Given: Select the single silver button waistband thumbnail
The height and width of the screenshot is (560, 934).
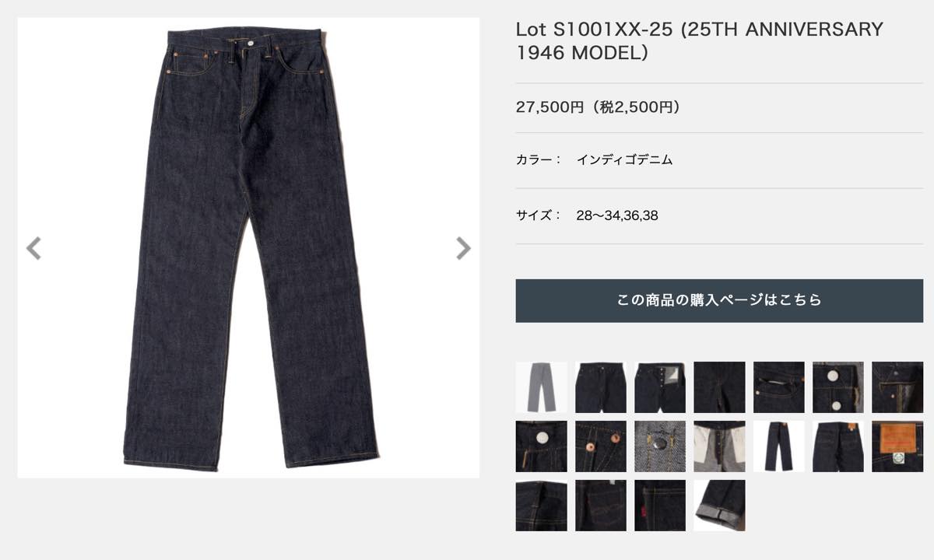Looking at the screenshot, I should pos(541,446).
